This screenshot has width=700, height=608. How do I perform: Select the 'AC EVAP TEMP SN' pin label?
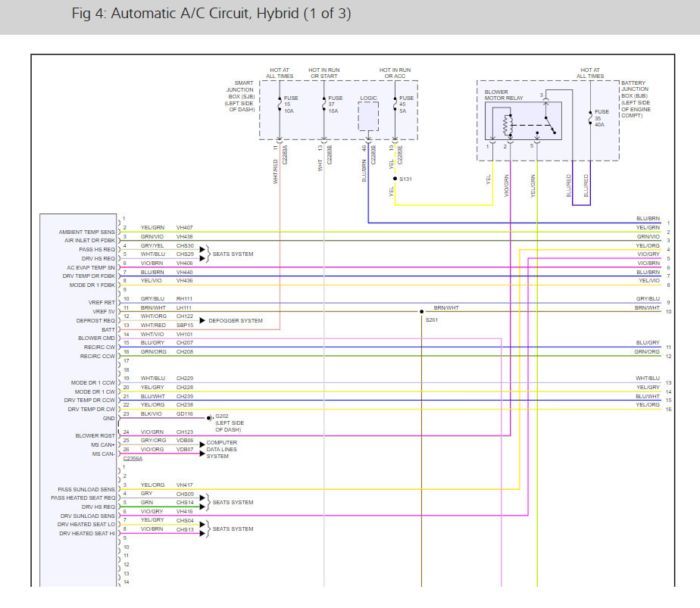point(91,267)
